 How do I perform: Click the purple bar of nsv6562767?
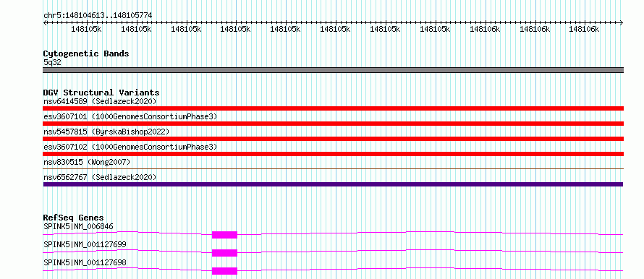pyautogui.click(x=333, y=184)
